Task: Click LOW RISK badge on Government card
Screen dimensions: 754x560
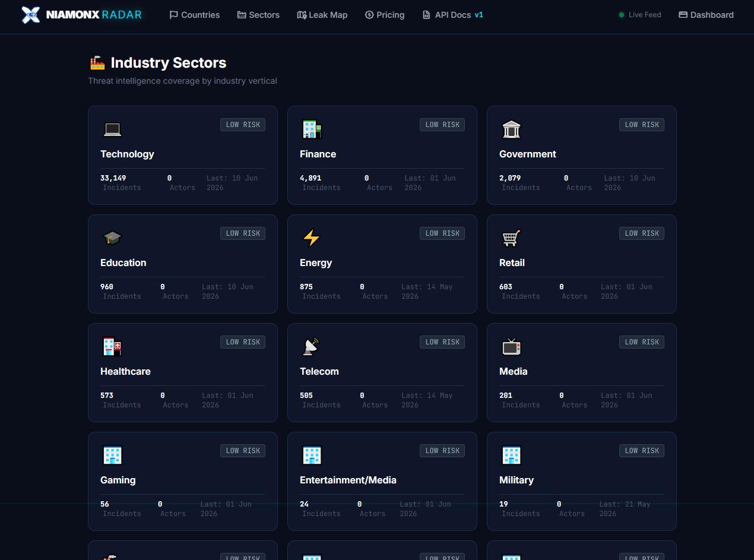Action: click(642, 125)
